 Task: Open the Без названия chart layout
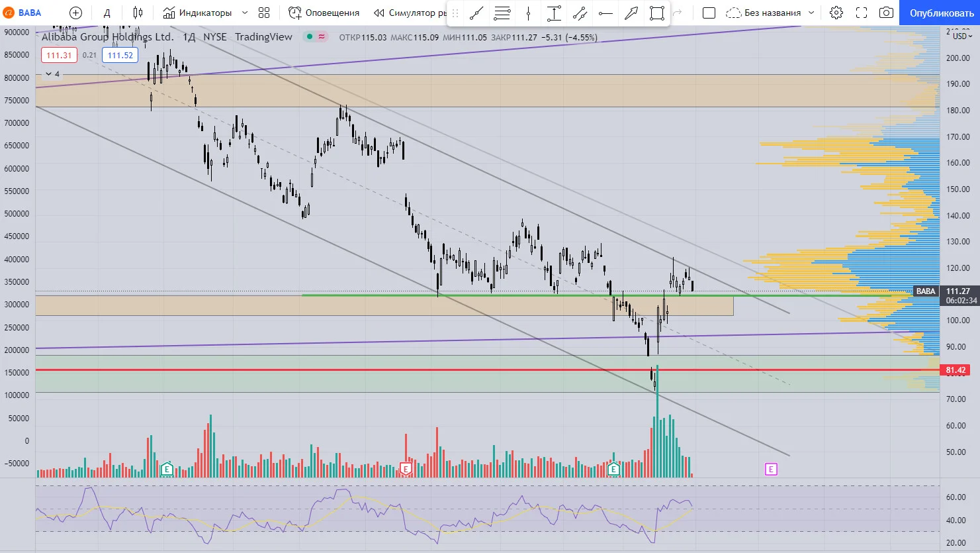763,13
